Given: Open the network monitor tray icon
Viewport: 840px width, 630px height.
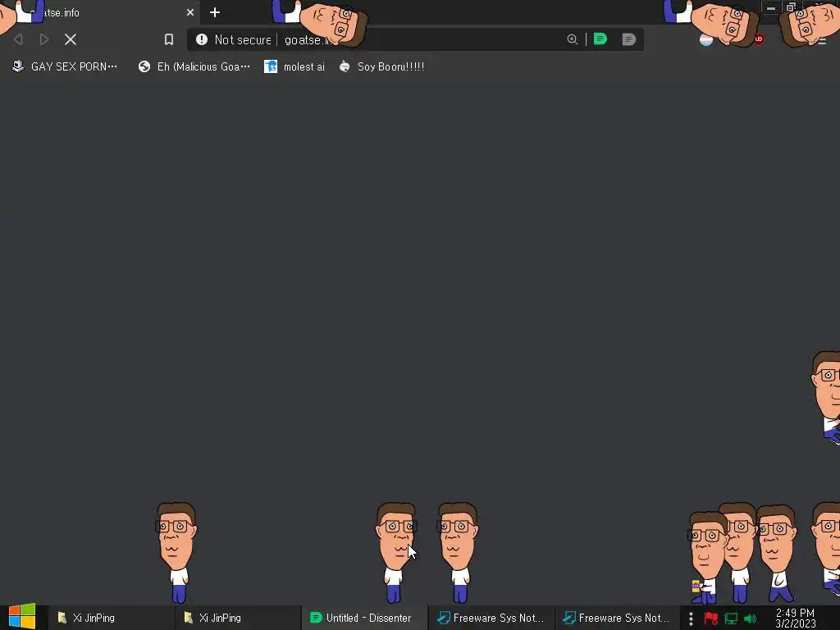Looking at the screenshot, I should pos(731,619).
